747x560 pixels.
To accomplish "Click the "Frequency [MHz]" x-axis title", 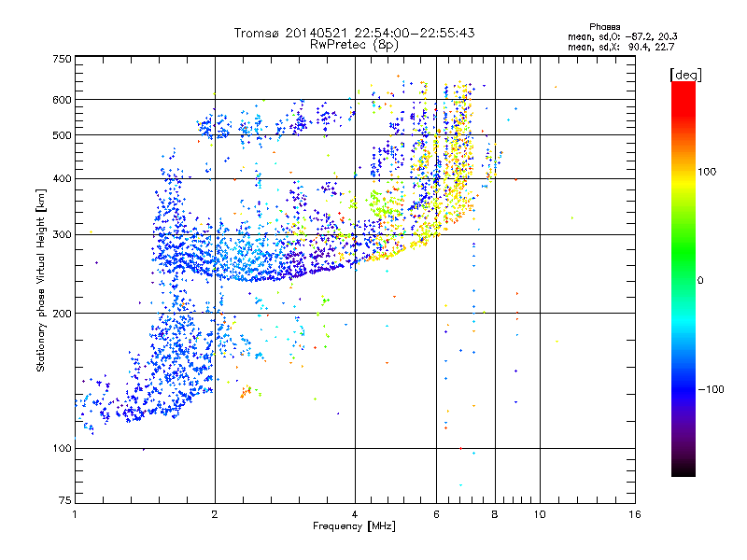I will coord(354,526).
